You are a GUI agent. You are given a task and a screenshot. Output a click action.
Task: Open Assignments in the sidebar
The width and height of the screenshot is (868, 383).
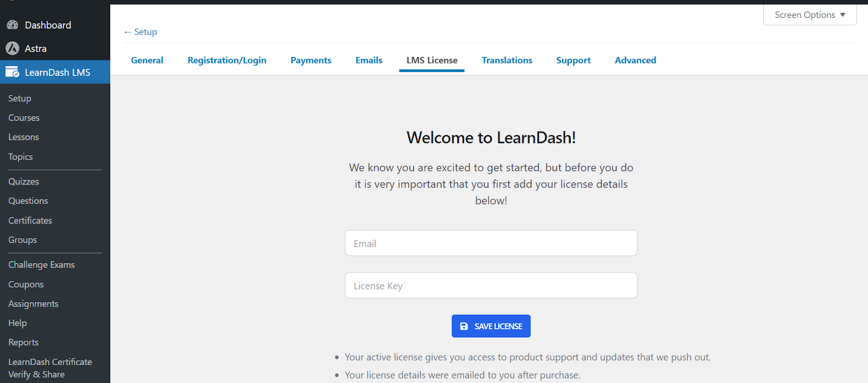point(34,304)
